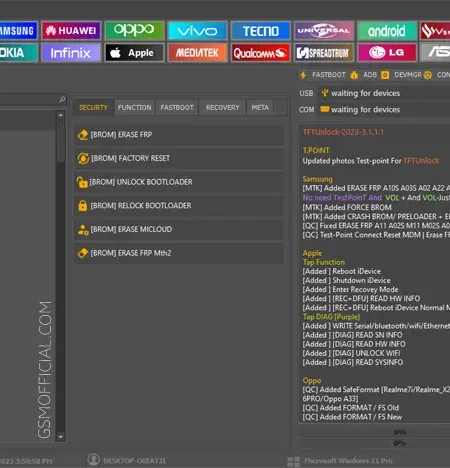
Task: Run [BROM] FACTORY RESET
Action: point(179,158)
